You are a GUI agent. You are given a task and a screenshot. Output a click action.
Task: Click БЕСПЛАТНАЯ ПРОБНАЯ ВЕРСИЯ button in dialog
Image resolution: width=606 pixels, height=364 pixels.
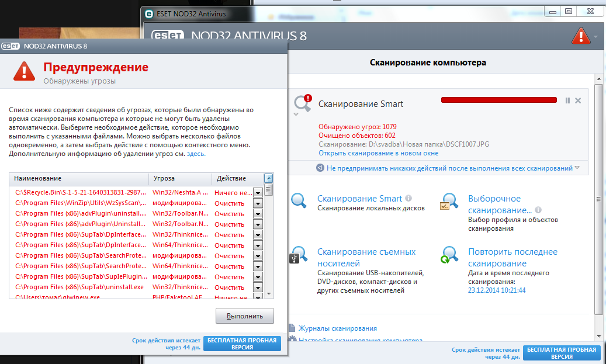(x=242, y=344)
